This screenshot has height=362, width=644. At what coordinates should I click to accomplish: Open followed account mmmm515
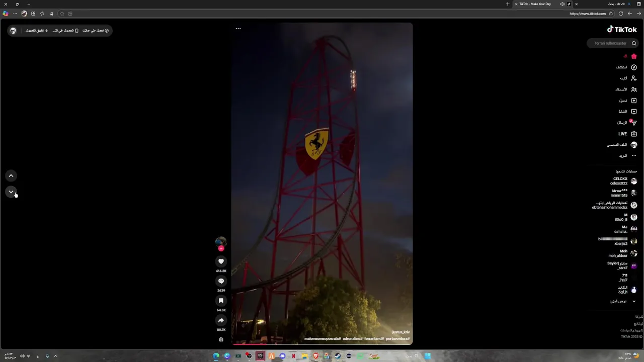pyautogui.click(x=624, y=193)
